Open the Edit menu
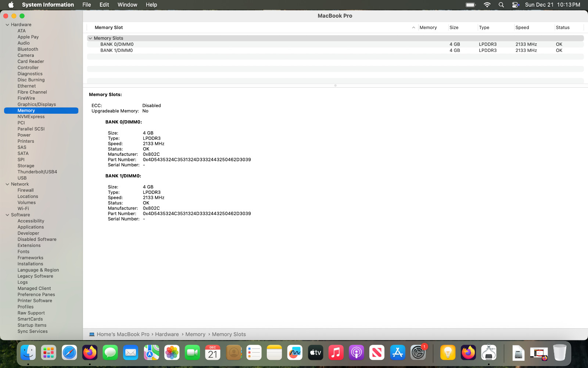 (104, 5)
